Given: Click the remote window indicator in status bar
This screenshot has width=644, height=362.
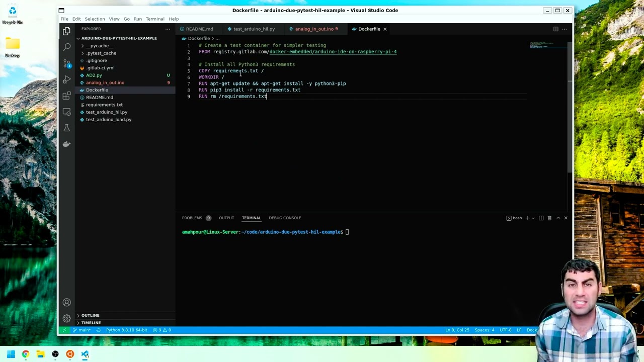Looking at the screenshot, I should (x=64, y=330).
